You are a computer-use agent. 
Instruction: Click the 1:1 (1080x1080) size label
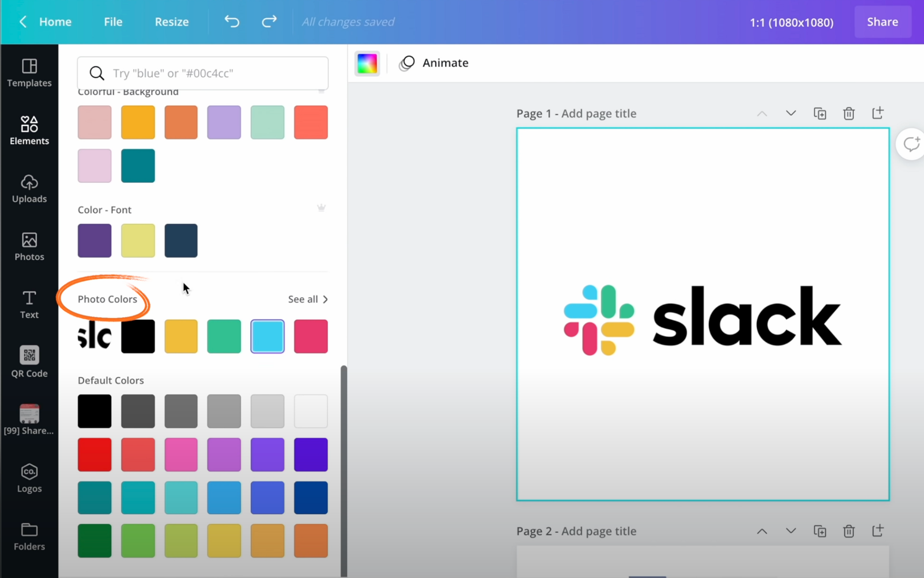click(x=791, y=22)
